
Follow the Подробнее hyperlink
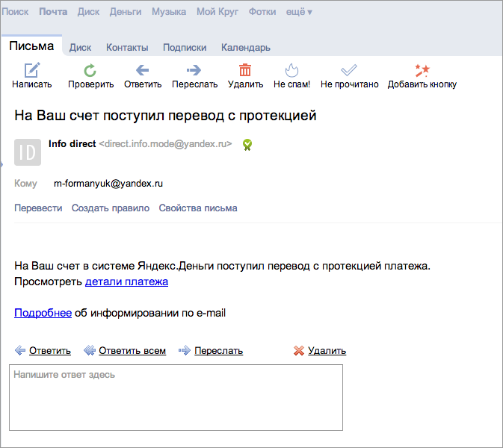(x=43, y=313)
